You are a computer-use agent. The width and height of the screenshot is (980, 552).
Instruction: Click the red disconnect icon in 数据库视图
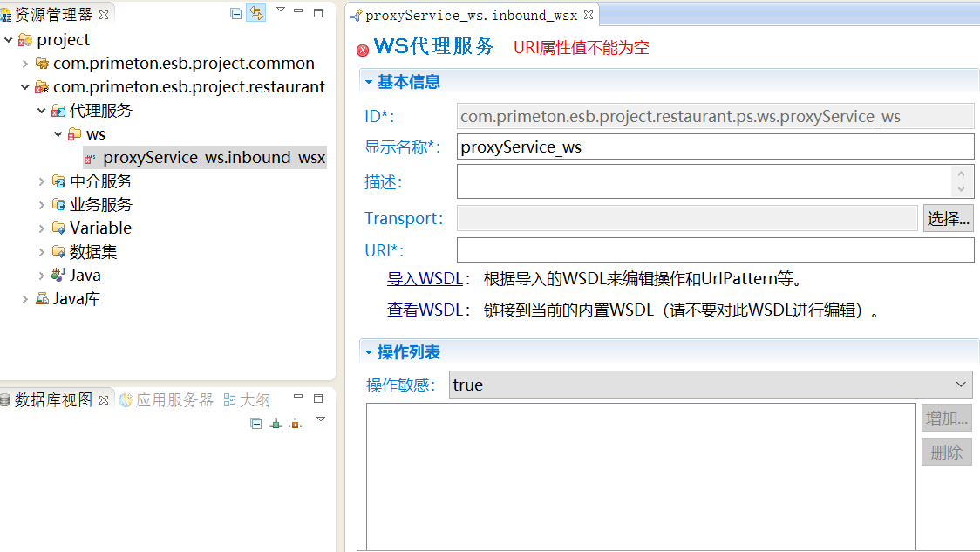tap(296, 423)
